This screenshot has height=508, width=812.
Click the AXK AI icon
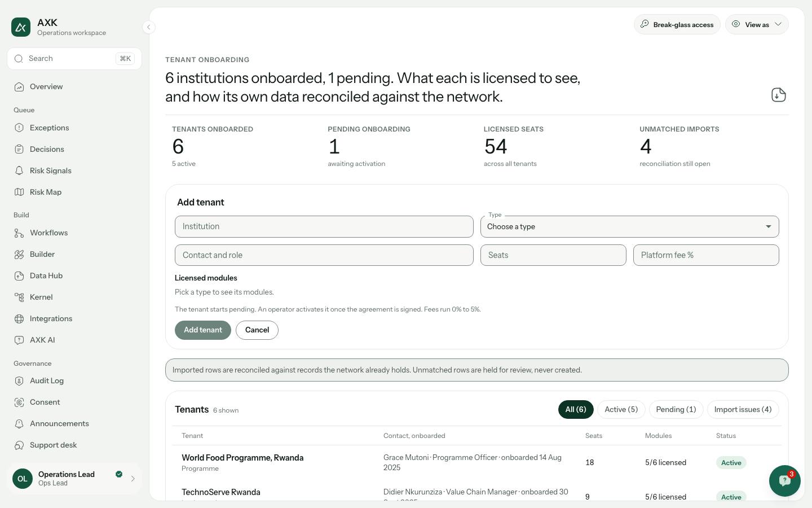click(19, 340)
